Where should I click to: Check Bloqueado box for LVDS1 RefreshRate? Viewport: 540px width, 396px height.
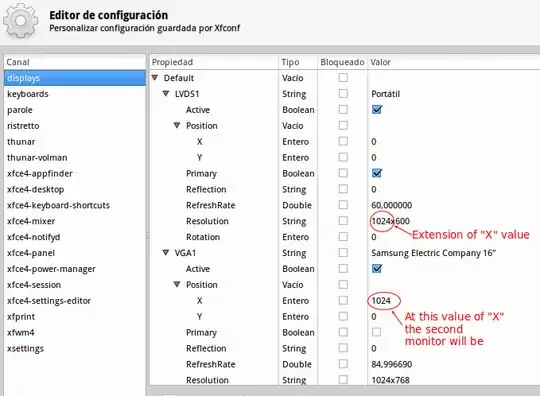point(343,205)
